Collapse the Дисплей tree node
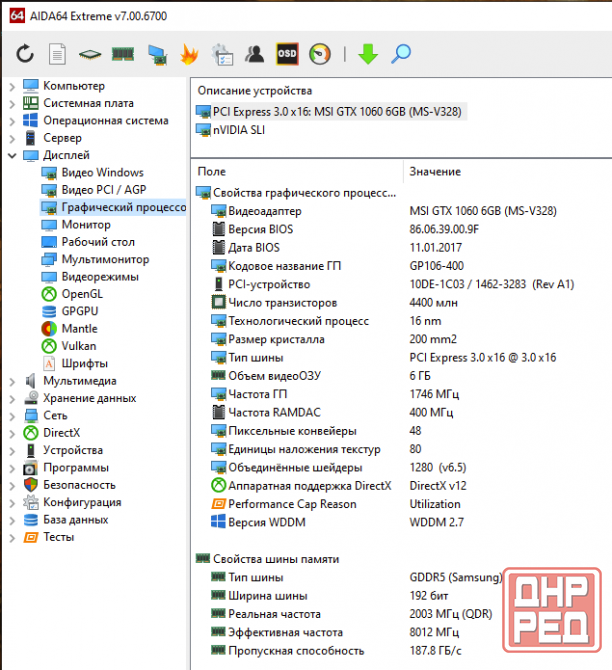The width and height of the screenshot is (612, 670). coord(12,156)
